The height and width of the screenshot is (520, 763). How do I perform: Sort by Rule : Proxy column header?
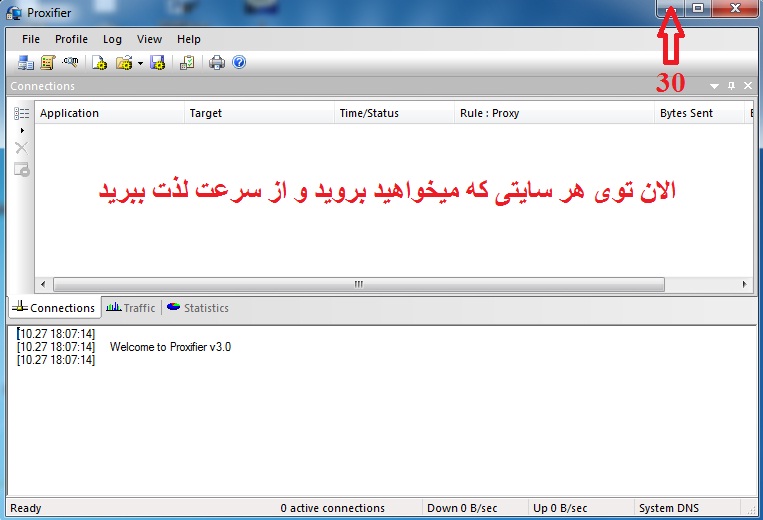coord(554,113)
